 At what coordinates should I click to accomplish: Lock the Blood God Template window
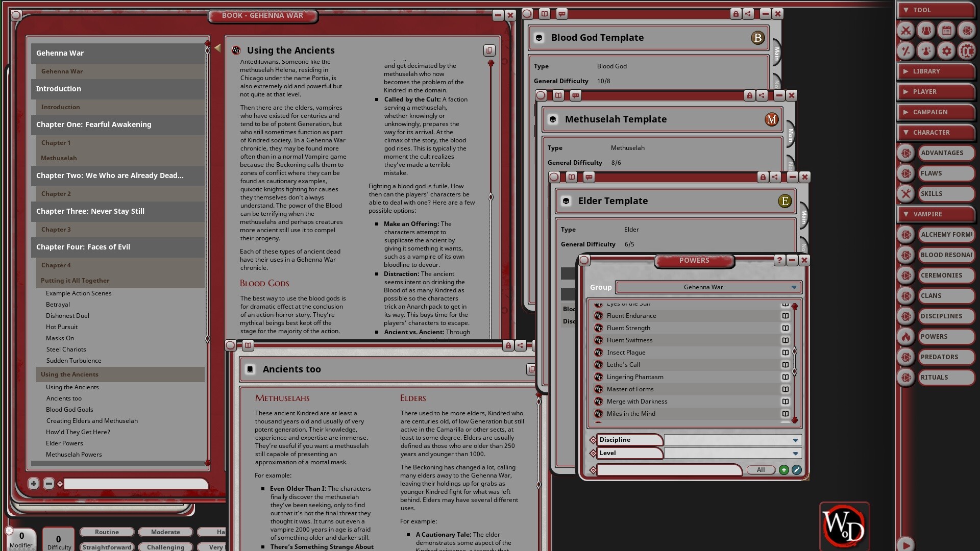point(736,14)
